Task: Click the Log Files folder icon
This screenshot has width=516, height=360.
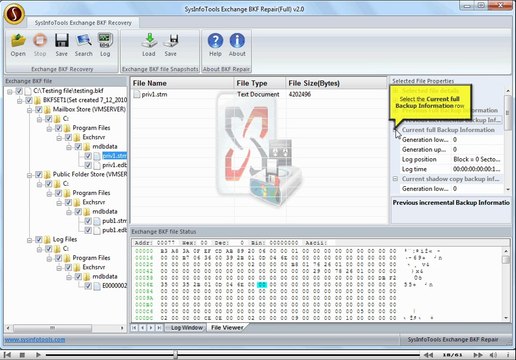Action: tap(48, 239)
